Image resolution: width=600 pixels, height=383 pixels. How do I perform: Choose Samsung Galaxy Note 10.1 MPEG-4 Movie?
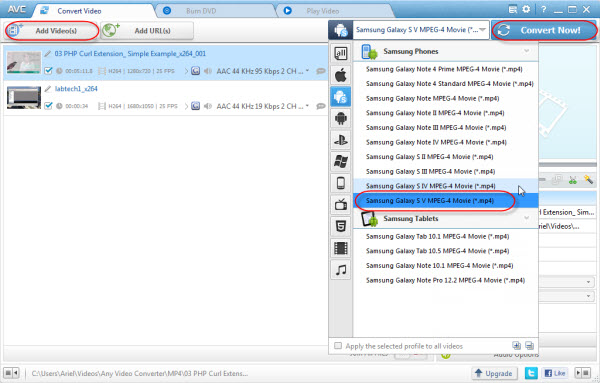[445, 266]
